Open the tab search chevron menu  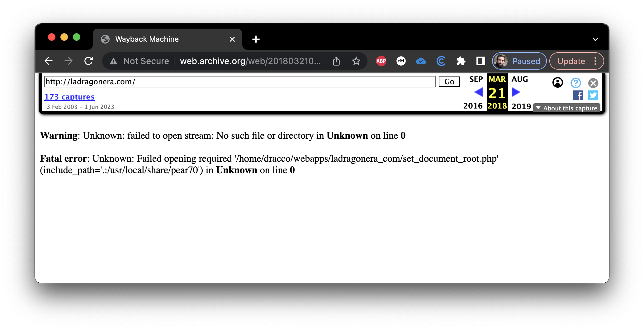click(595, 39)
